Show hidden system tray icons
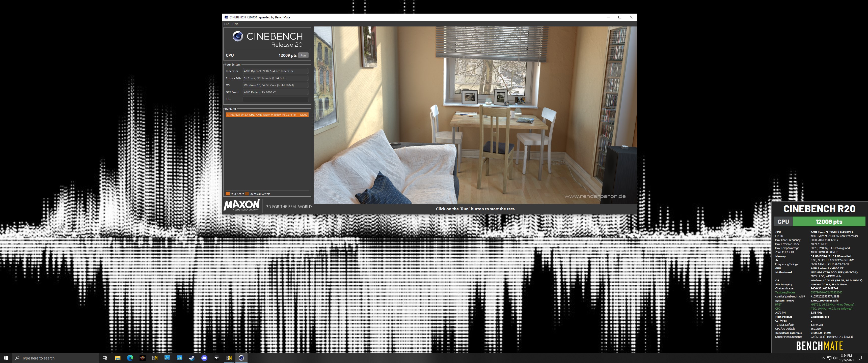This screenshot has height=363, width=868. (x=823, y=358)
